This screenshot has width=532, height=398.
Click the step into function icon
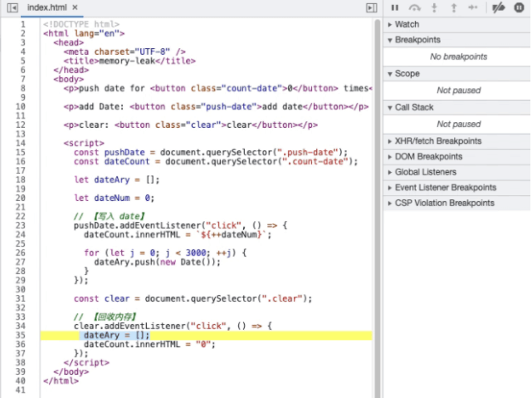[x=434, y=7]
